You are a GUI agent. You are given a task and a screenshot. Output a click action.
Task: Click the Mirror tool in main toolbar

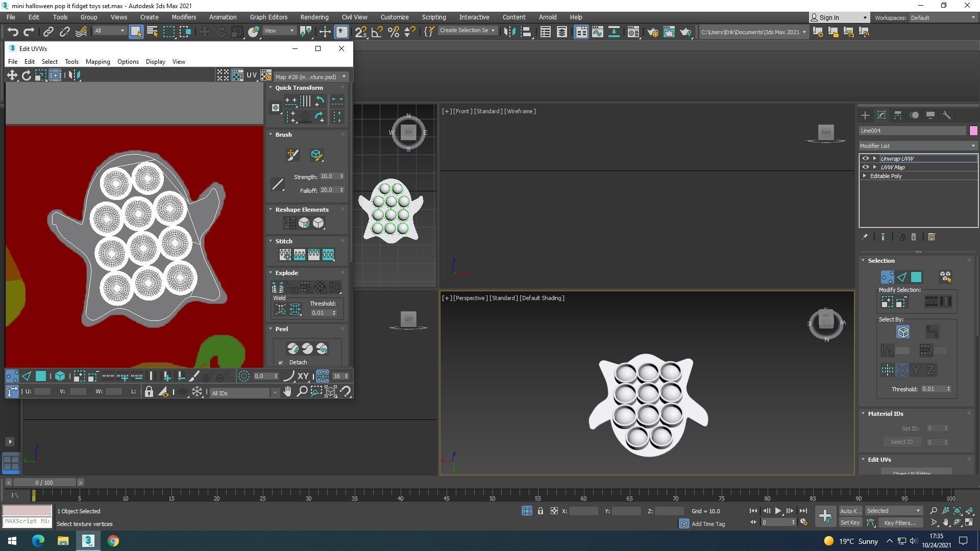click(x=509, y=32)
